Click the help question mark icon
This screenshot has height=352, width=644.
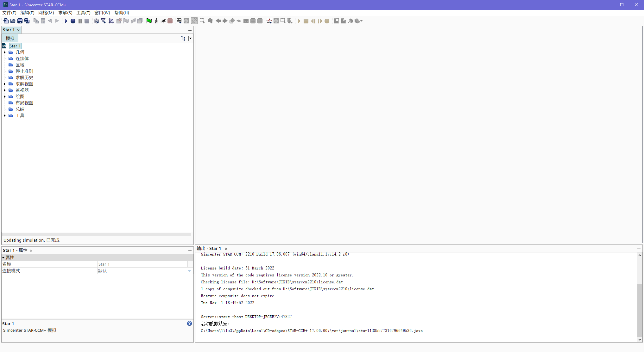click(189, 324)
